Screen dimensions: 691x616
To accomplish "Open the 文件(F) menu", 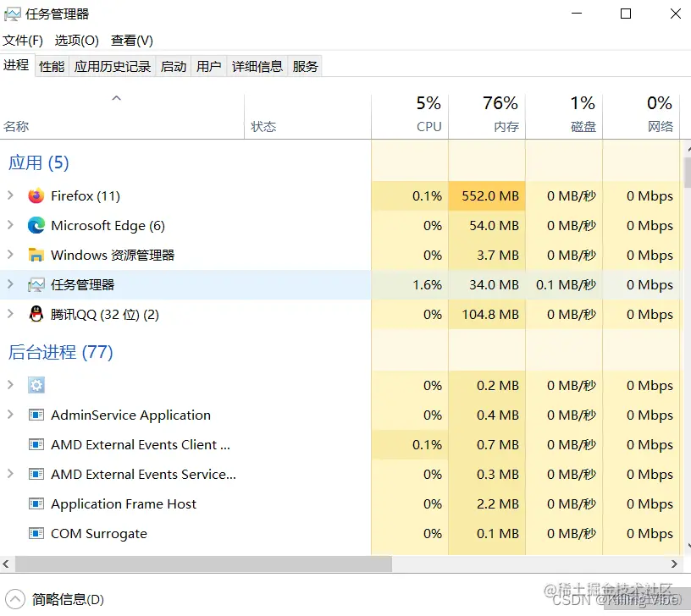I will 23,41.
